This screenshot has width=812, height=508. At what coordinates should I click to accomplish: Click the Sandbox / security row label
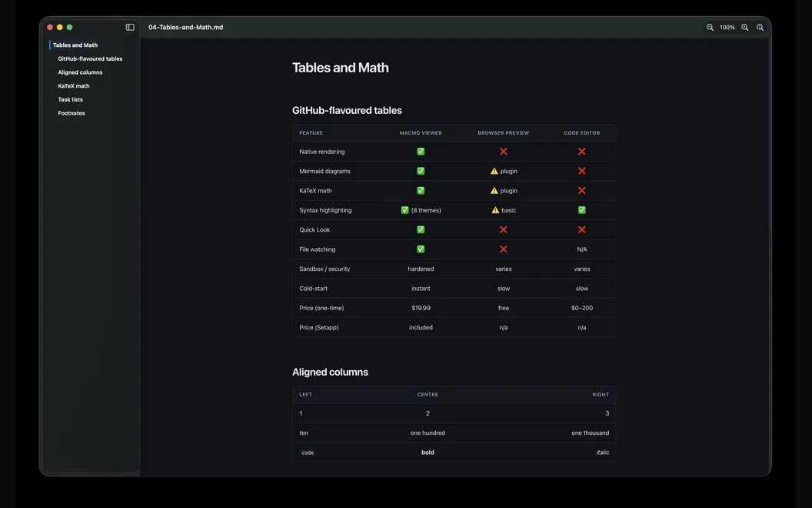(324, 269)
